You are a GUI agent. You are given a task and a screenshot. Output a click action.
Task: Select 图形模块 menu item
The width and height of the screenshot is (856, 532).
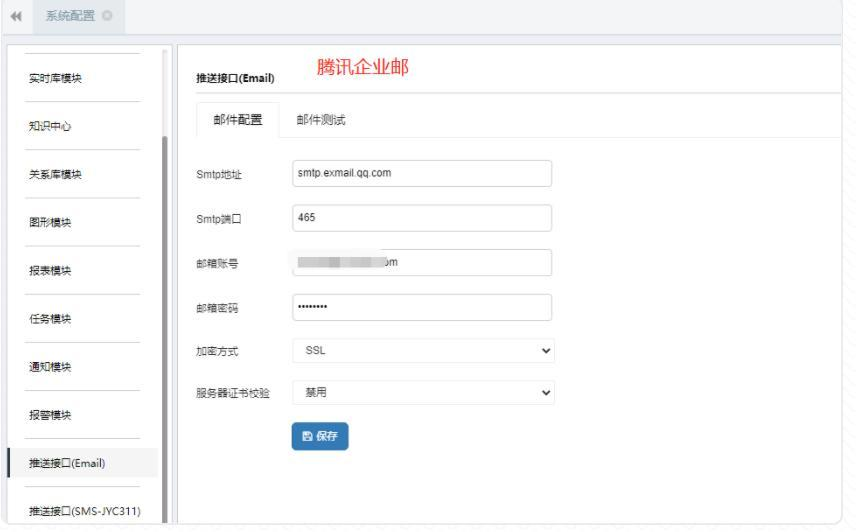[x=50, y=222]
